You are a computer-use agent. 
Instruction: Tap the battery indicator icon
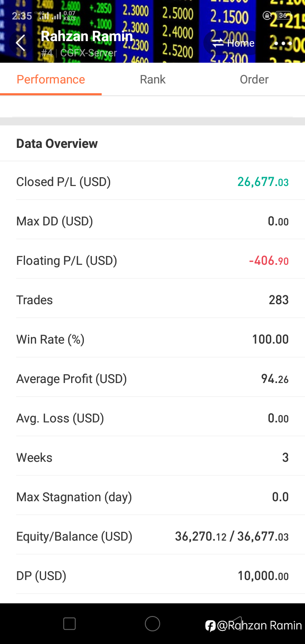coord(283,16)
